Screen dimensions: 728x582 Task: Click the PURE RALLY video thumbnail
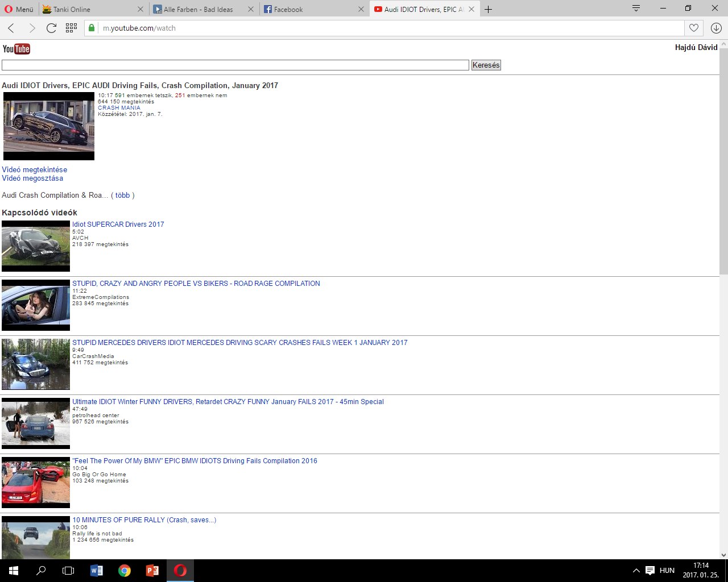coord(36,537)
